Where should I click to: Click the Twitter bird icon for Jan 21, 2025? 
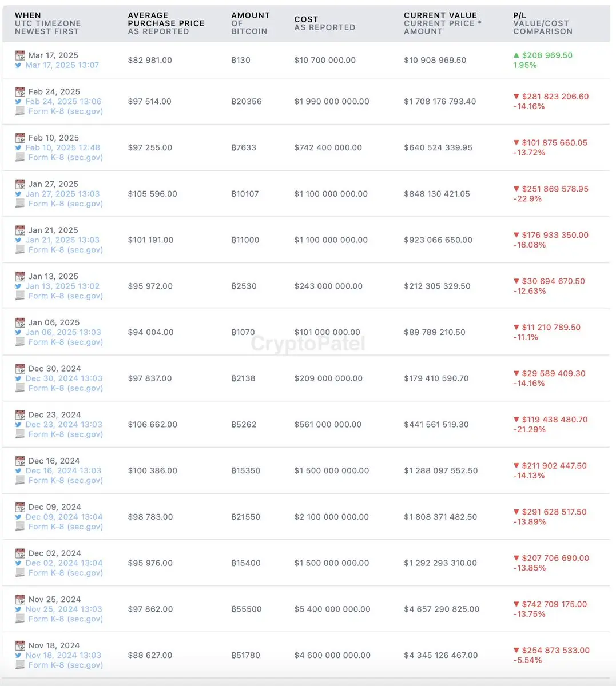[x=19, y=240]
